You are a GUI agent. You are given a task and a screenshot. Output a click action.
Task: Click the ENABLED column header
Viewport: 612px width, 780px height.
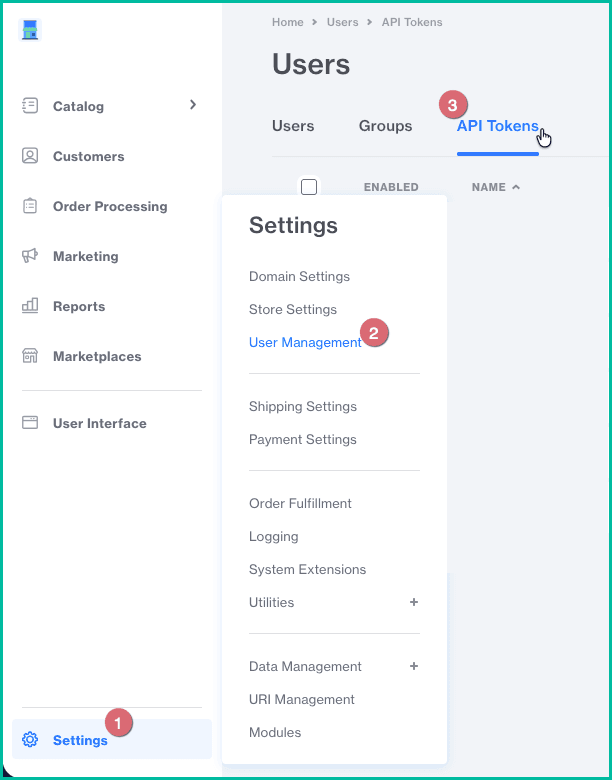[391, 187]
